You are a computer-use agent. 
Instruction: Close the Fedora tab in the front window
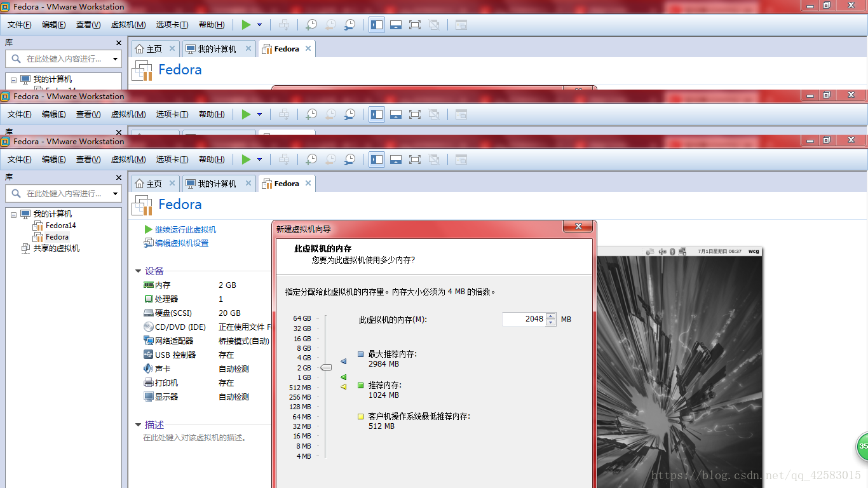coord(308,183)
